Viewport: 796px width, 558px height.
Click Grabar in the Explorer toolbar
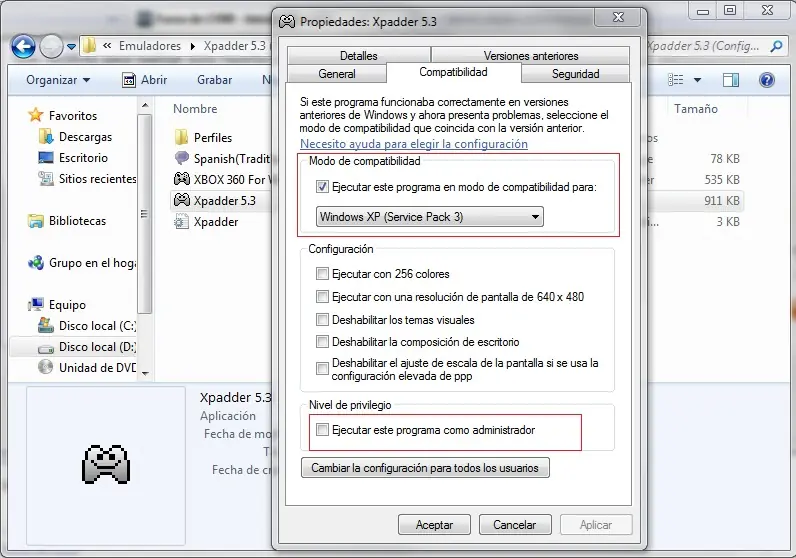[214, 80]
